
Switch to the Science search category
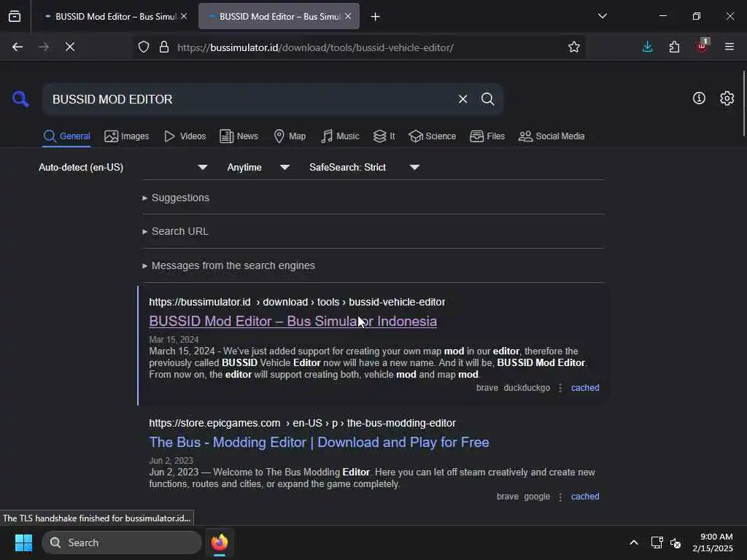click(432, 136)
